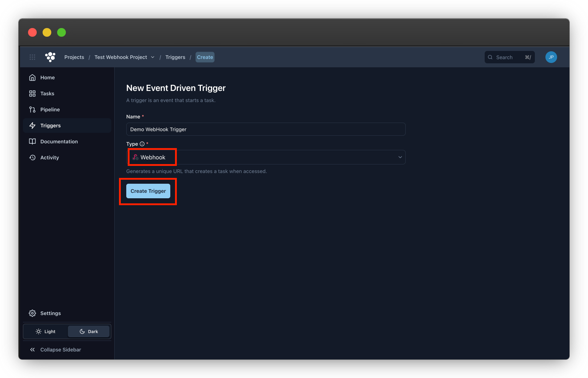Click the Activity history clock icon
The height and width of the screenshot is (378, 588).
tap(32, 158)
